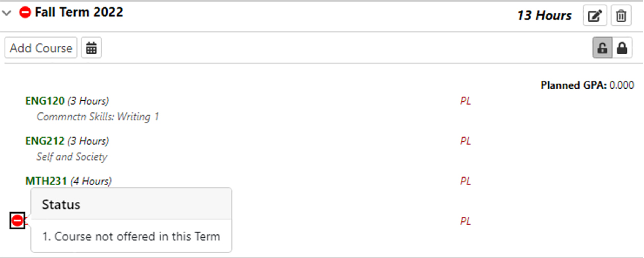Open the calendar icon next to Add Course

coord(91,48)
